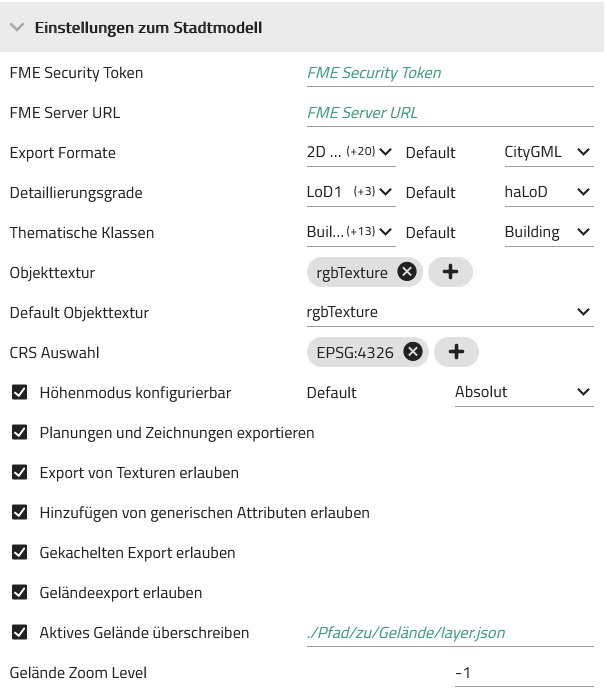The width and height of the screenshot is (607, 693).
Task: Uncheck Höhenmodus konfigurierbar checkbox
Action: click(x=19, y=392)
